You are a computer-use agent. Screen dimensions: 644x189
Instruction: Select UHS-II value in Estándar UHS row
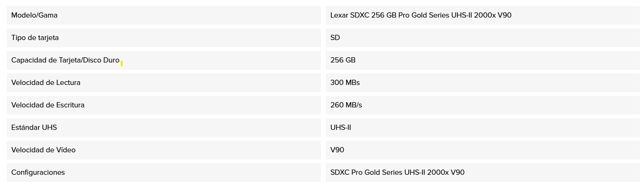coord(341,128)
